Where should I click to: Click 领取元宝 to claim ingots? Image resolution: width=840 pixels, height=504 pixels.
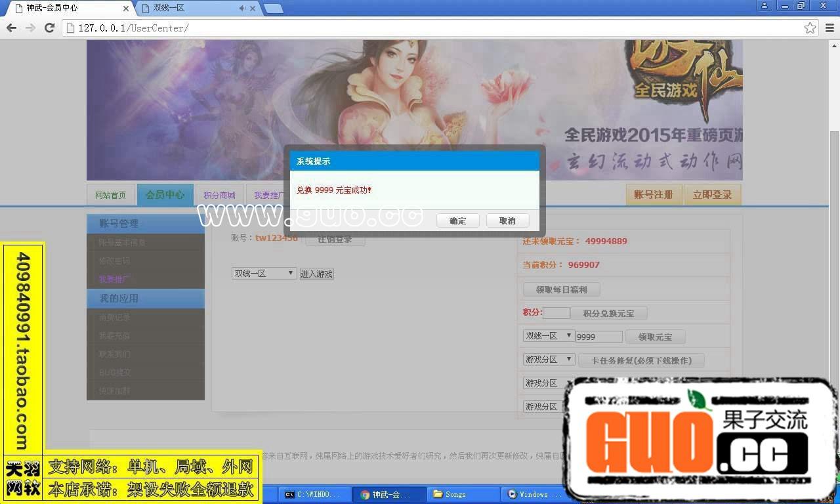[656, 336]
